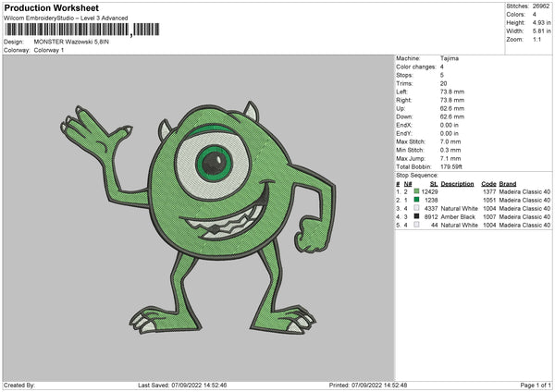The width and height of the screenshot is (555, 392).
Task: Click the 'Code' column header
Action: [x=488, y=184]
